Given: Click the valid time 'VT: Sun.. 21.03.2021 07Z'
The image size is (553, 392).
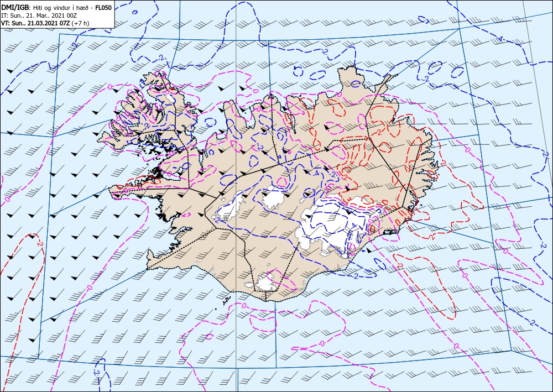Looking at the screenshot, I should [x=35, y=23].
